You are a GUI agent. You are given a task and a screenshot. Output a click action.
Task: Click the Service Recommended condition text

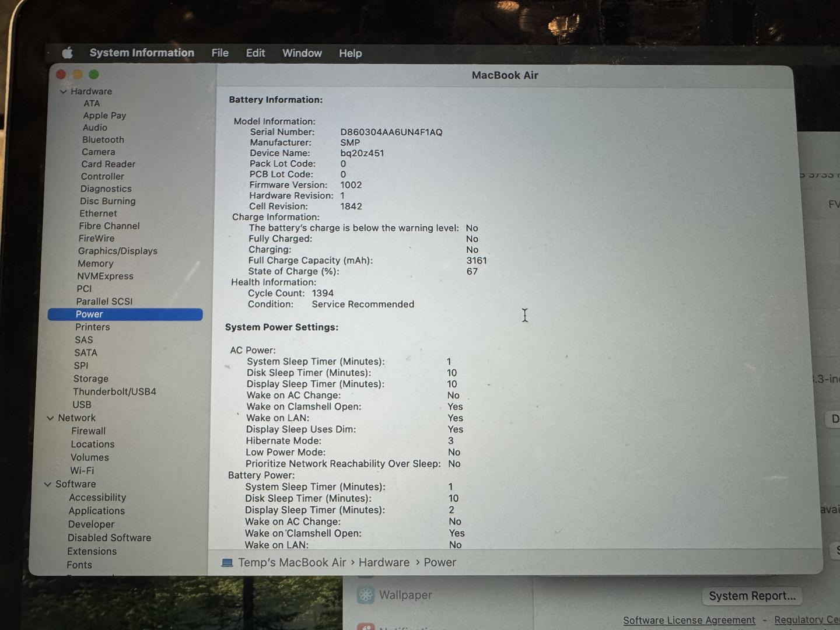(x=363, y=304)
